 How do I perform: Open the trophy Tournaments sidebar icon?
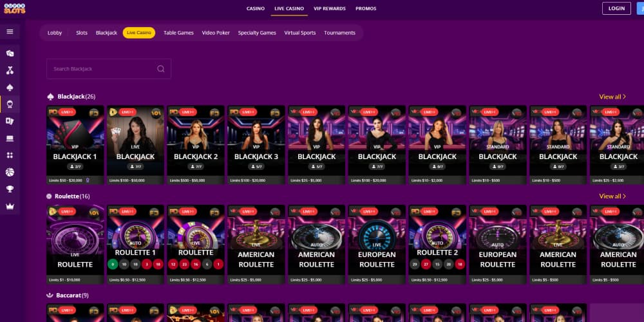[10, 189]
